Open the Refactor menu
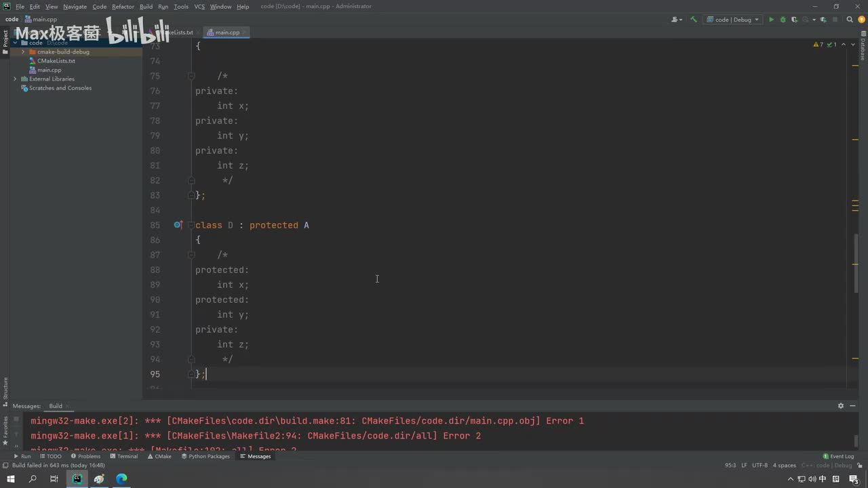This screenshot has height=488, width=868. (x=123, y=7)
